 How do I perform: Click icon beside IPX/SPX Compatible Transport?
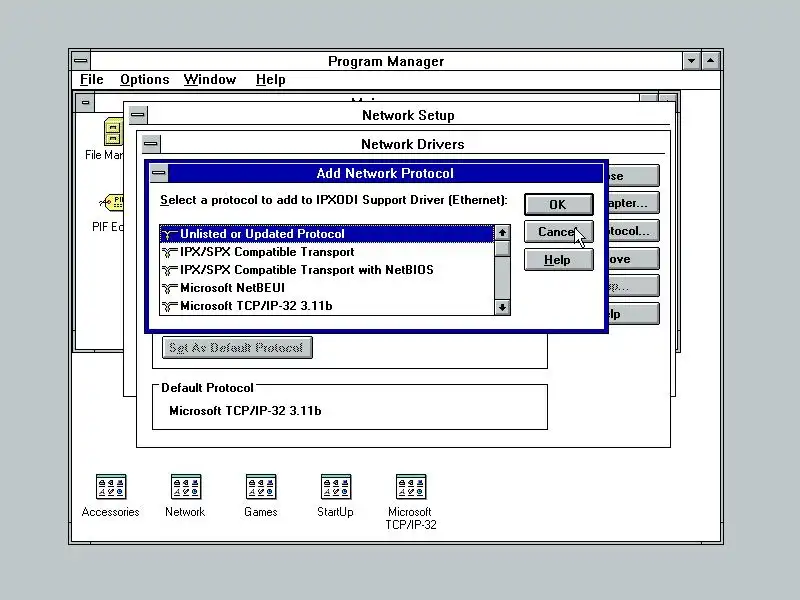tap(169, 252)
